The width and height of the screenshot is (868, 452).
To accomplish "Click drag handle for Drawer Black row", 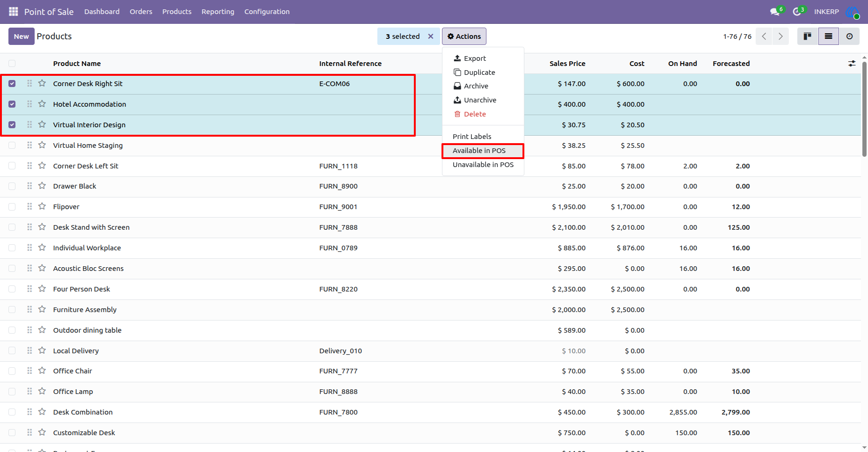I will click(29, 186).
